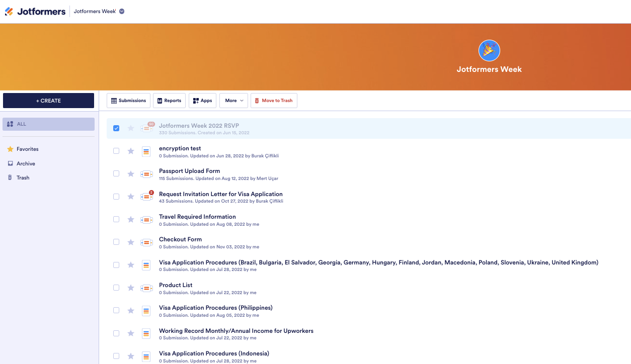Click the Jotformers Week 2022 RSVP form icon
The width and height of the screenshot is (631, 364).
146,129
